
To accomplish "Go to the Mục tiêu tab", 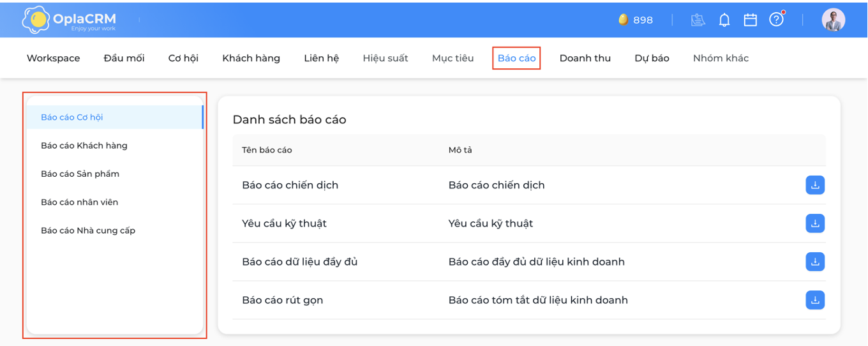I will [x=453, y=58].
